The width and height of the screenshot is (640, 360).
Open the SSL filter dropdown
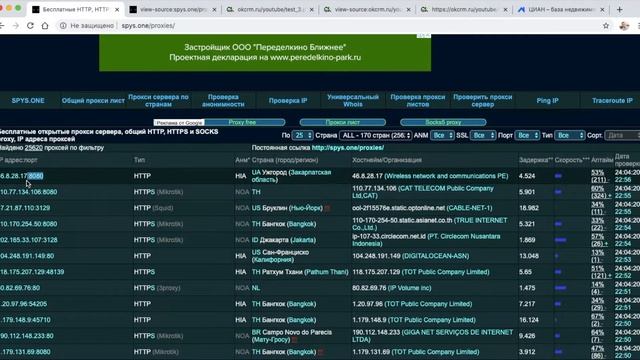click(482, 136)
